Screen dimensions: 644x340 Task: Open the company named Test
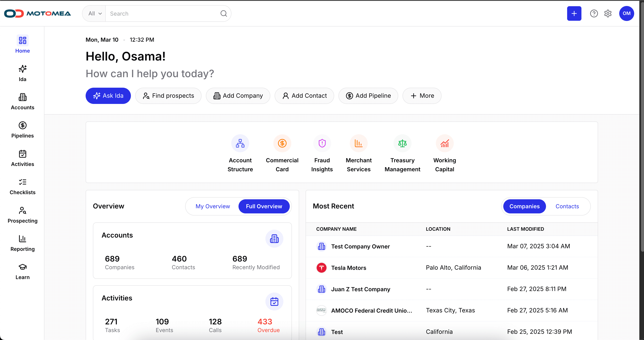[x=337, y=332]
